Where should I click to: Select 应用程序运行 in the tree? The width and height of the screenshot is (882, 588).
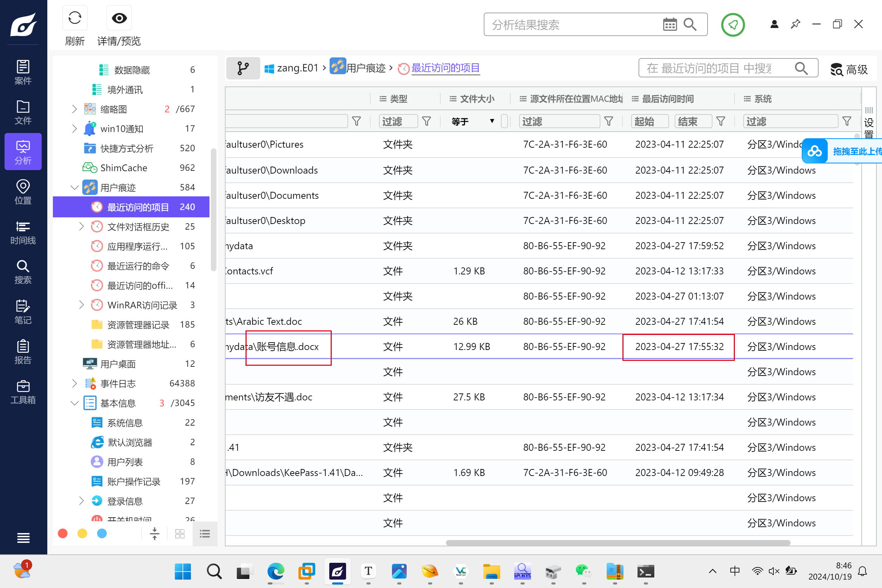(x=131, y=246)
